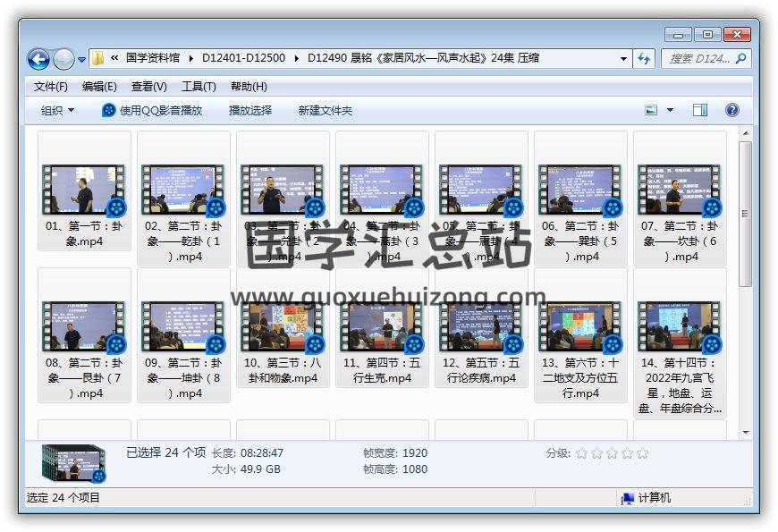Viewport: 778px width, 532px height.
Task: Click the 播放选择 toolbar button
Action: pyautogui.click(x=250, y=110)
